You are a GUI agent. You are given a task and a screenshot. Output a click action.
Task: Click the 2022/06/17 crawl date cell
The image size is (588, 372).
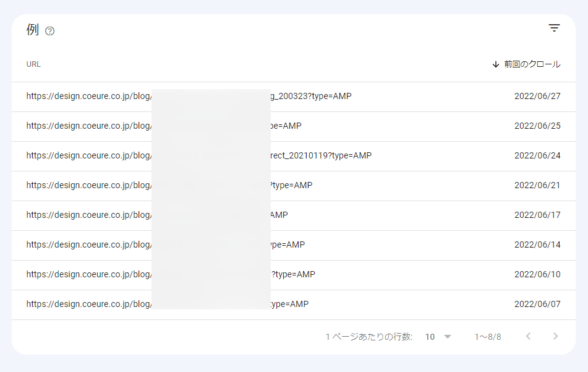point(537,215)
